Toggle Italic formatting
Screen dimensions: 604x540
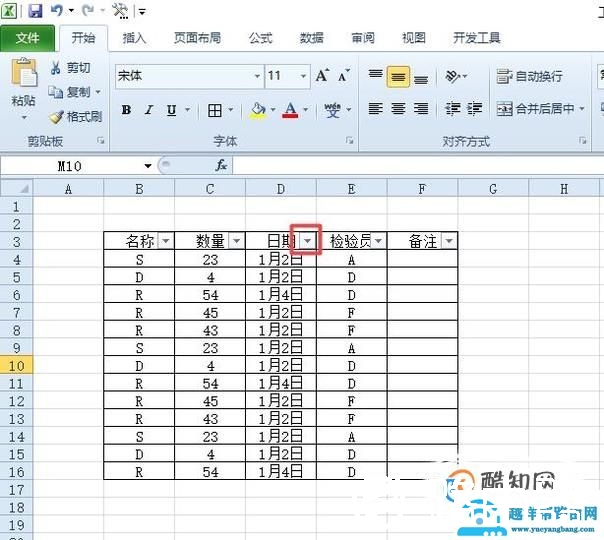pyautogui.click(x=149, y=110)
